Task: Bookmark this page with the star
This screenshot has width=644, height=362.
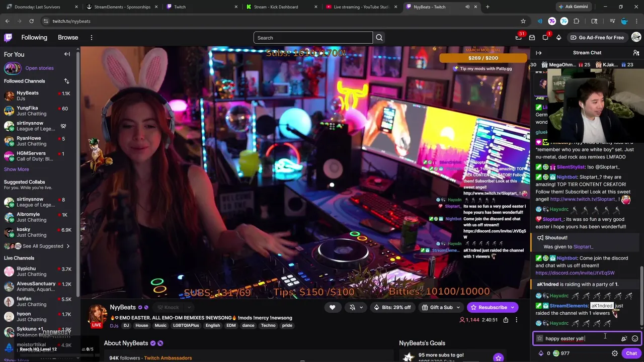Action: [x=523, y=21]
